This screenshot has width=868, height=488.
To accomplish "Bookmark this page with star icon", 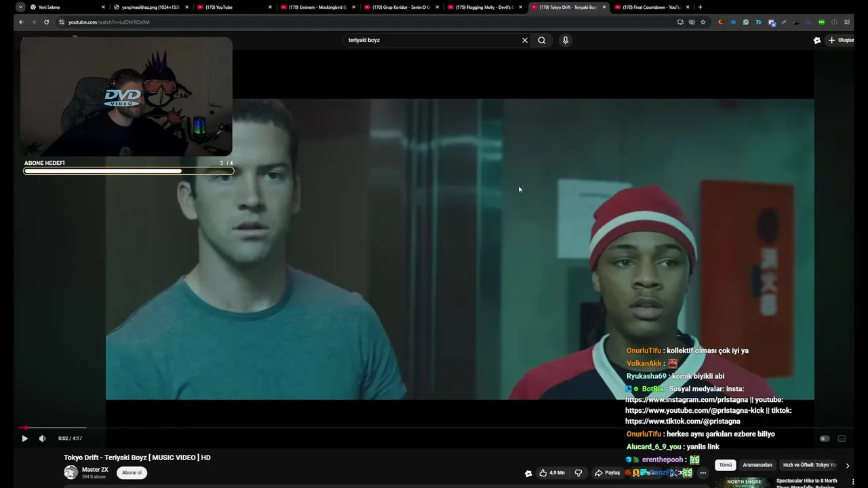I will click(x=703, y=22).
